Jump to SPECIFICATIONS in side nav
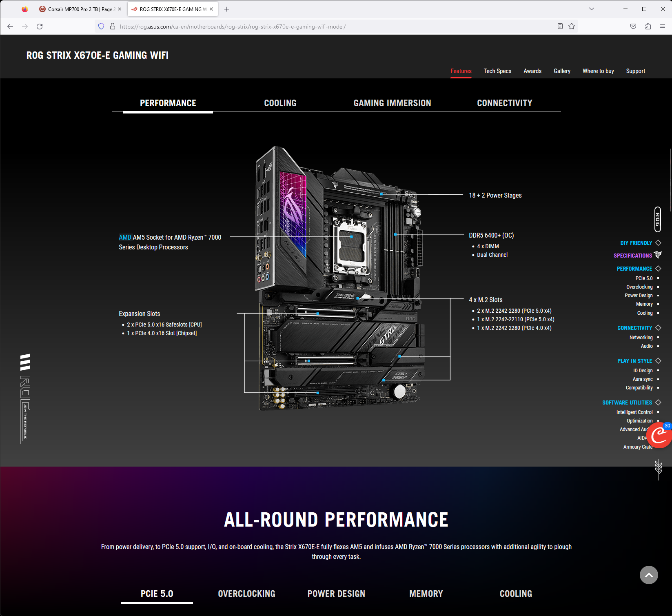 [x=633, y=256]
